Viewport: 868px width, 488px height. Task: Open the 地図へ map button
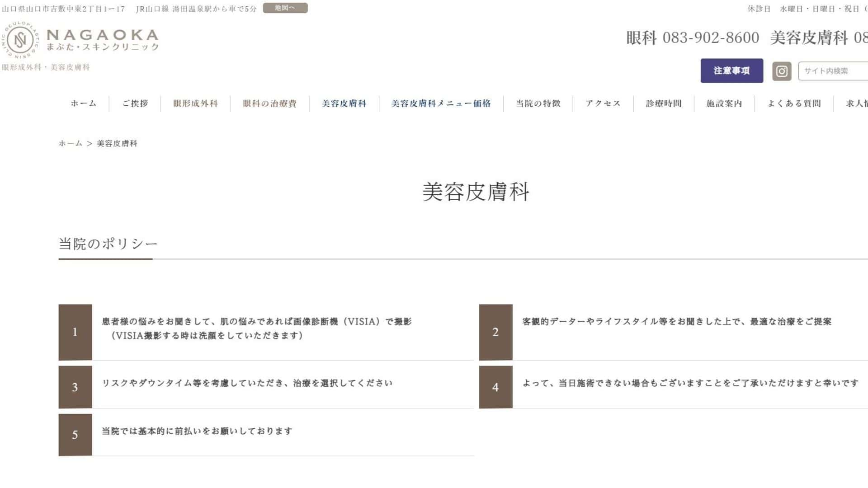286,8
